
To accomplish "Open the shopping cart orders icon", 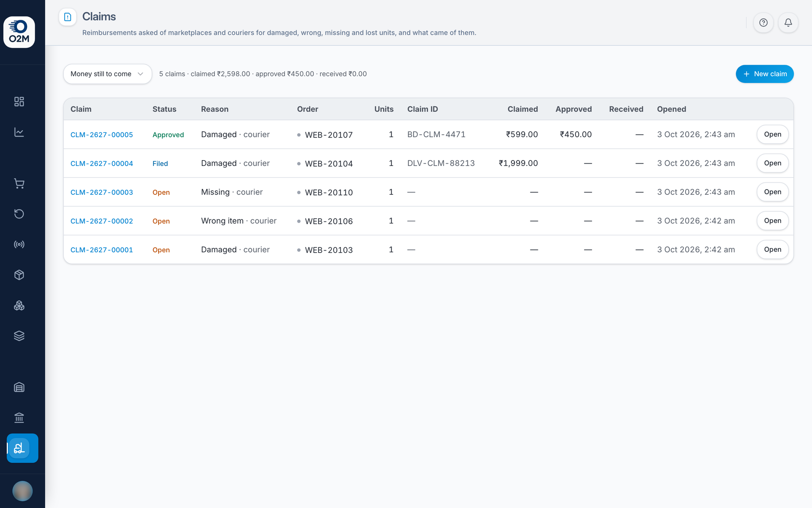I will click(19, 183).
